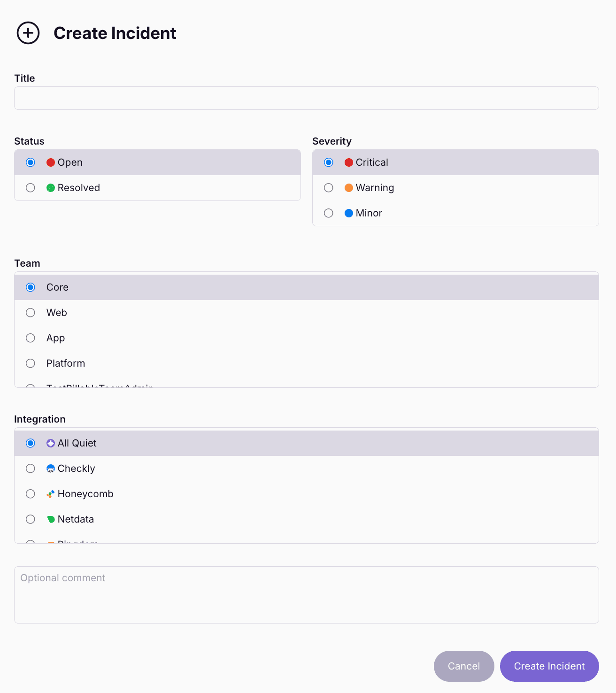Click the purple Create Incident button
The image size is (616, 693).
click(549, 666)
